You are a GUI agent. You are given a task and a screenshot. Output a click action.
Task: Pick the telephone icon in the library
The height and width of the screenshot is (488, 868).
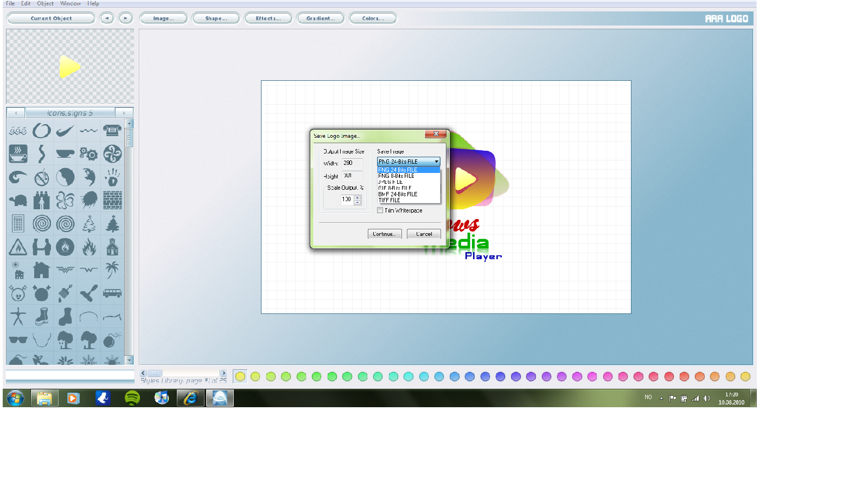[112, 131]
